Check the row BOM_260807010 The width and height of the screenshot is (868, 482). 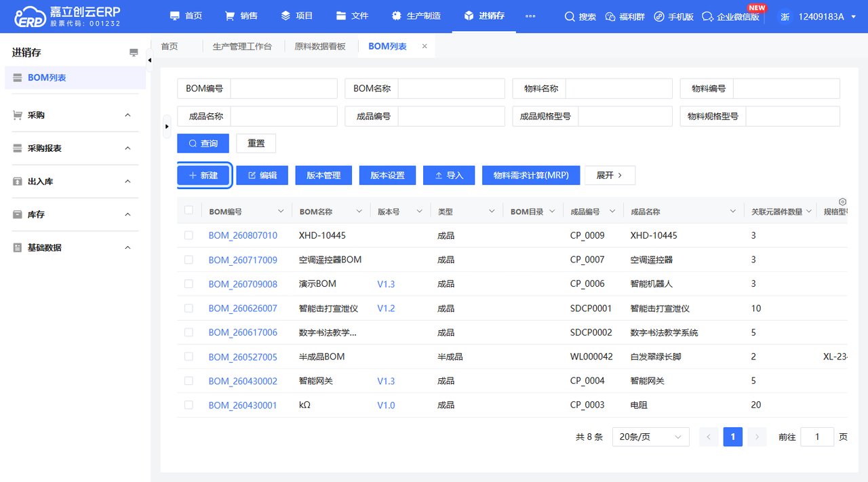[189, 235]
